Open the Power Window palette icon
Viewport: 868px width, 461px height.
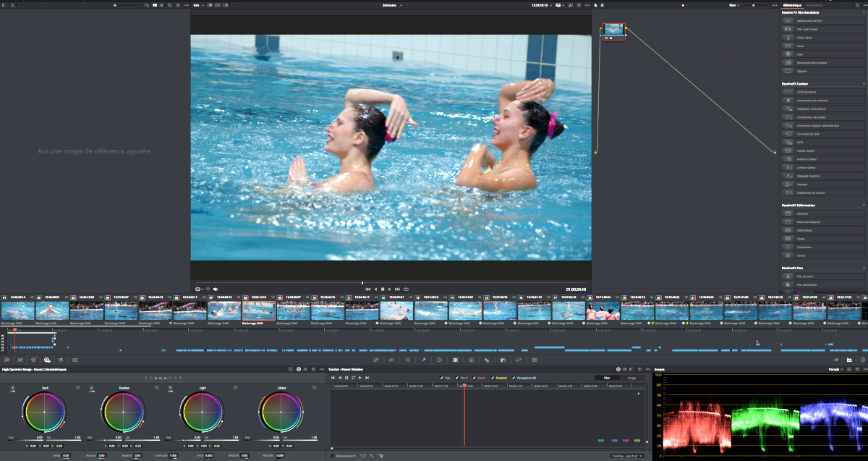coord(439,360)
